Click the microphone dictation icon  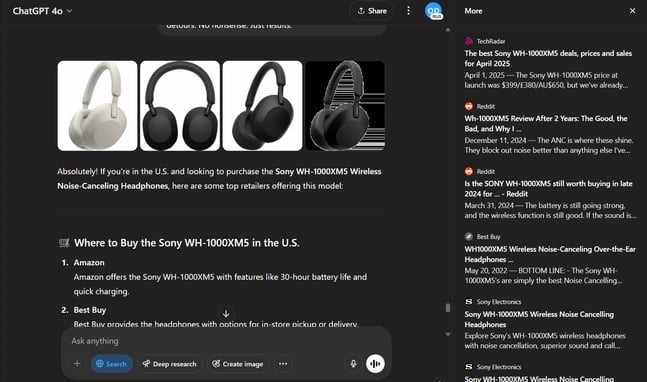pyautogui.click(x=353, y=364)
